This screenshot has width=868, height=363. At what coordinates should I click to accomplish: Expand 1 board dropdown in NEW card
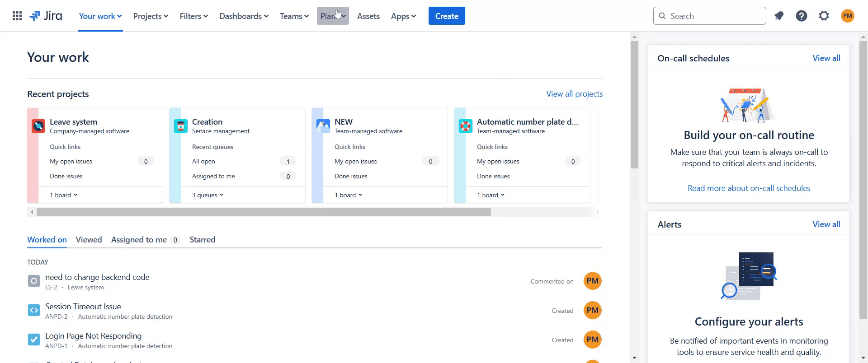(x=349, y=195)
